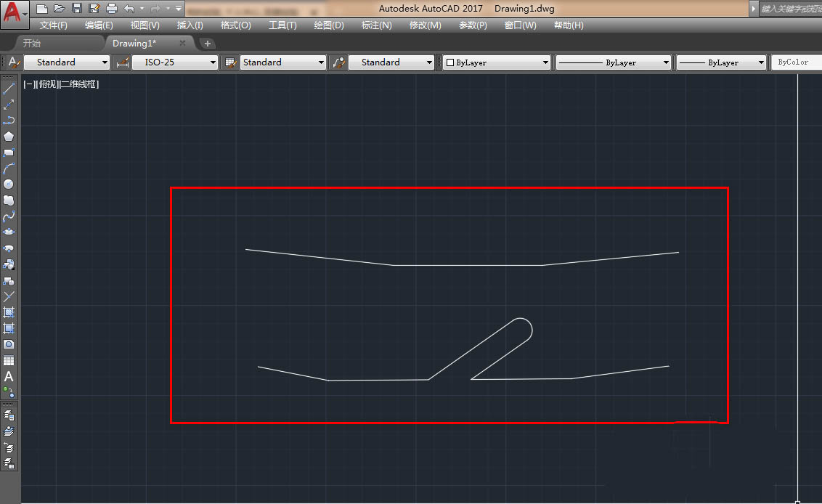Expand the application menu arrow beside logo
Screen dimensions: 822x504
[25, 13]
